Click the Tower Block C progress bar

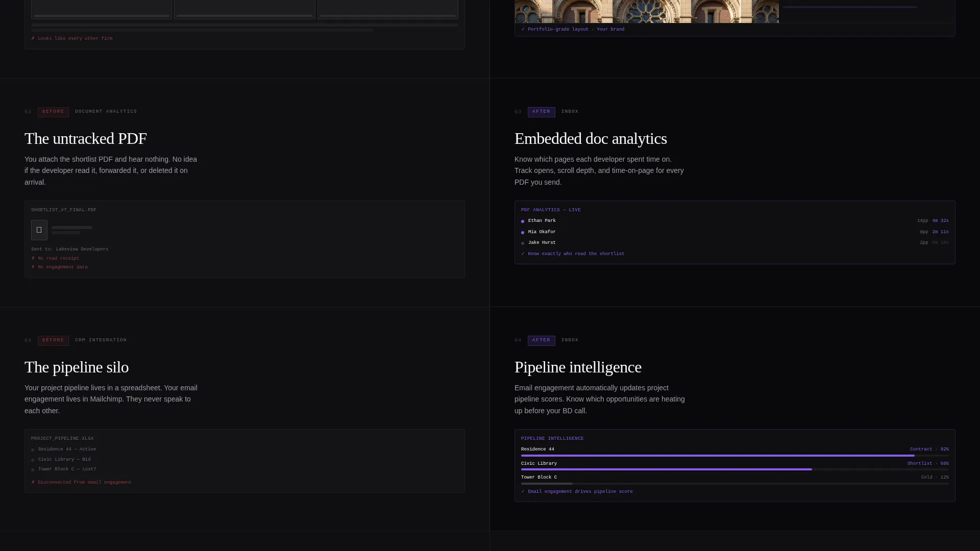point(735,484)
